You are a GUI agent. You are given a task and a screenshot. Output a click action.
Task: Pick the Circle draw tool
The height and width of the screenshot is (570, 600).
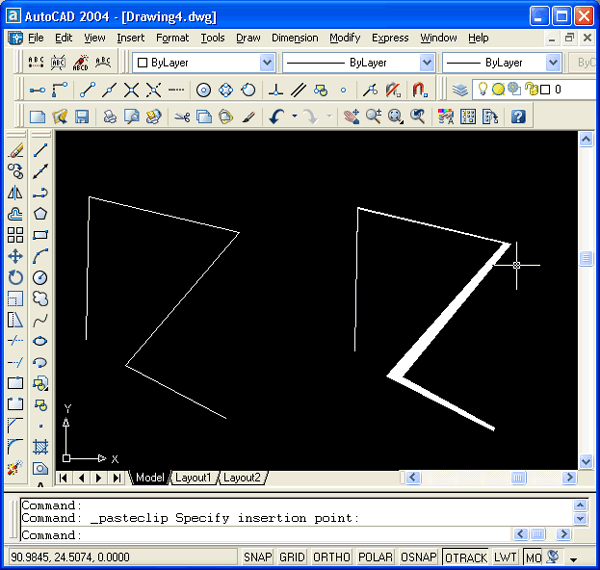click(x=41, y=277)
